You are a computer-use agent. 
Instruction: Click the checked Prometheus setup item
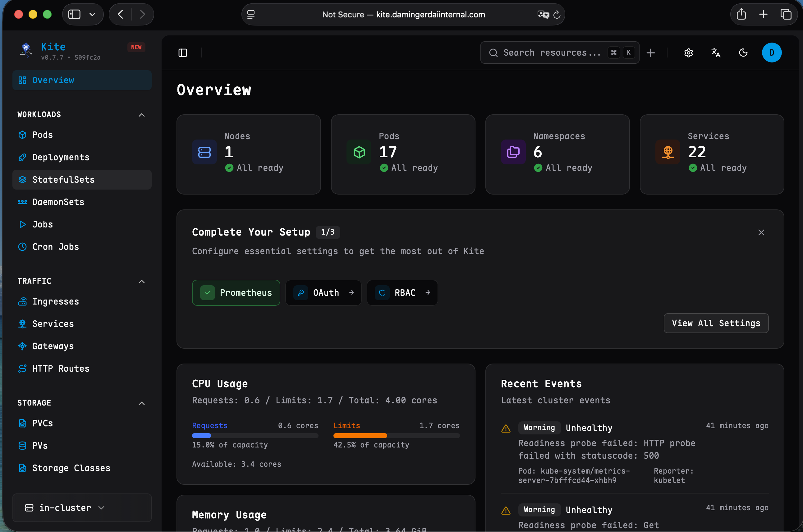pyautogui.click(x=236, y=292)
